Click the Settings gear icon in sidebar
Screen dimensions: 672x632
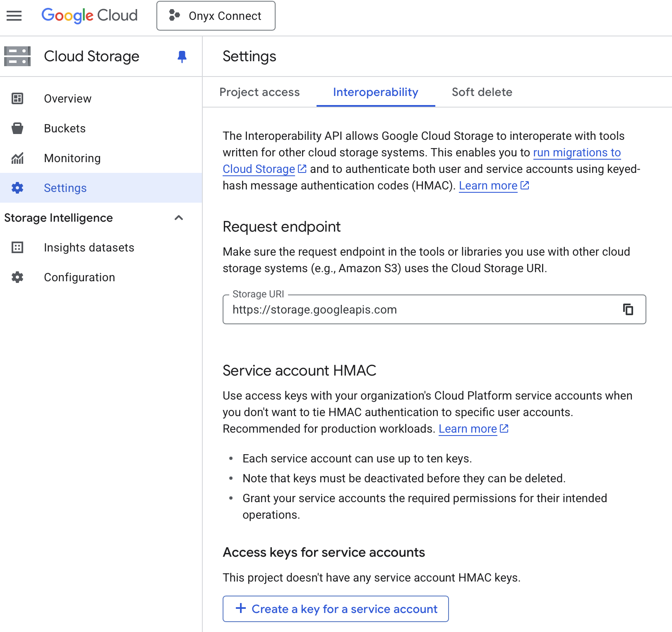pos(17,188)
